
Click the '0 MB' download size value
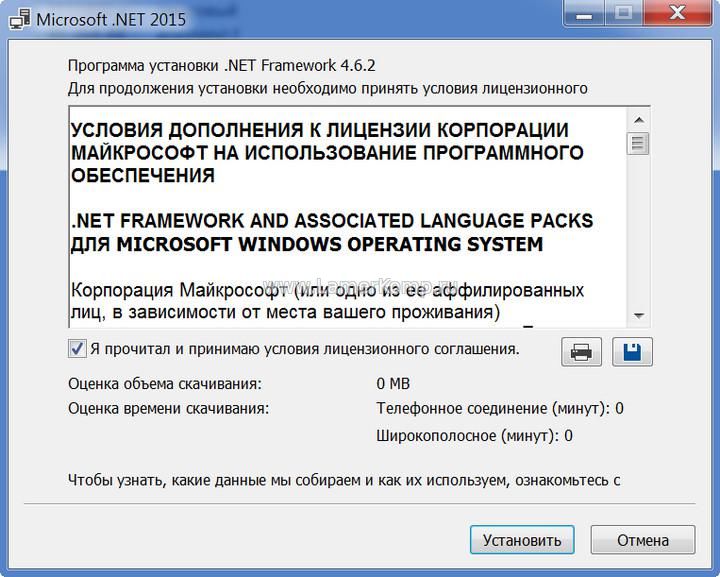pyautogui.click(x=393, y=383)
